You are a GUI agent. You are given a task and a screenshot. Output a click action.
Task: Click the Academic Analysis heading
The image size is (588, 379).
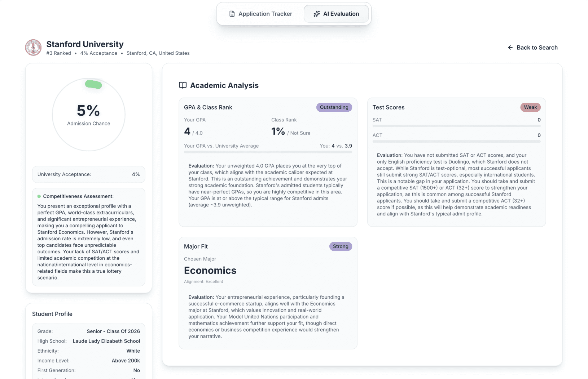point(224,85)
